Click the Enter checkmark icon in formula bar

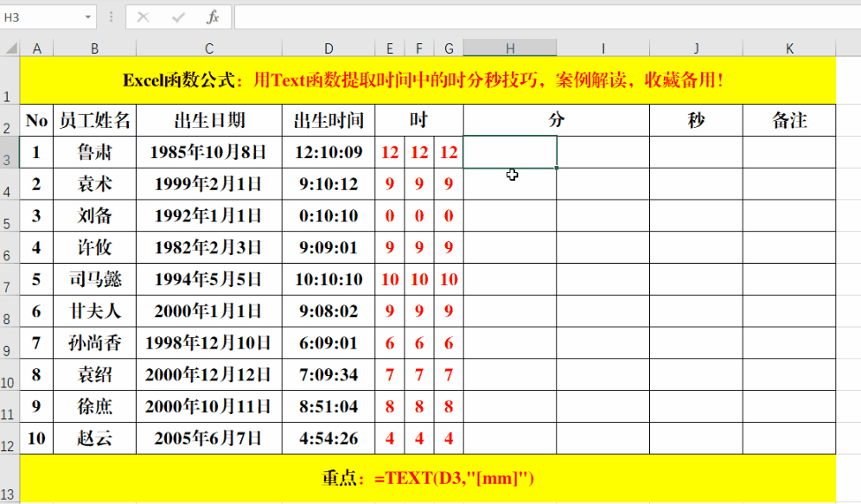pos(178,17)
